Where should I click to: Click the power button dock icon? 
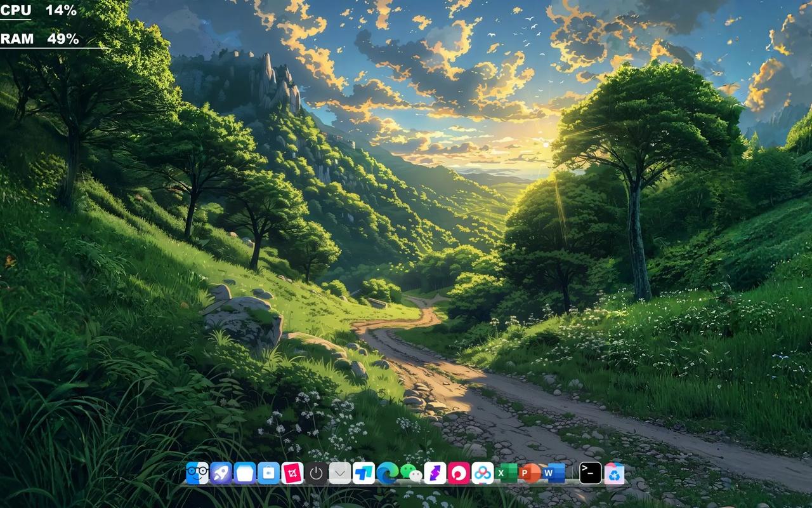[x=316, y=473]
